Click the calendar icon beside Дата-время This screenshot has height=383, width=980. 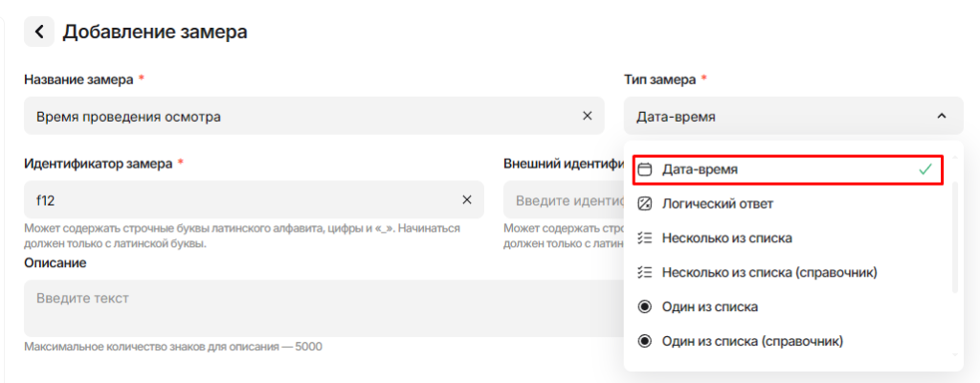pyautogui.click(x=645, y=169)
